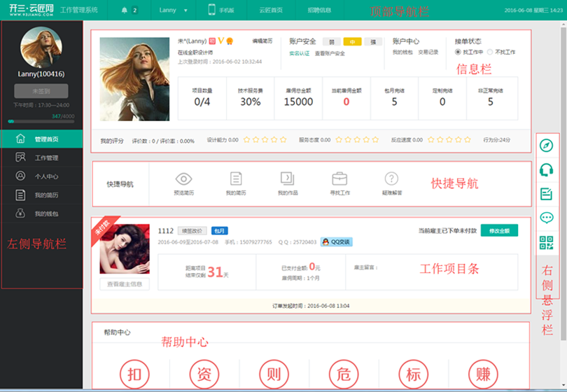Select the 不找工作 radio button

click(490, 52)
